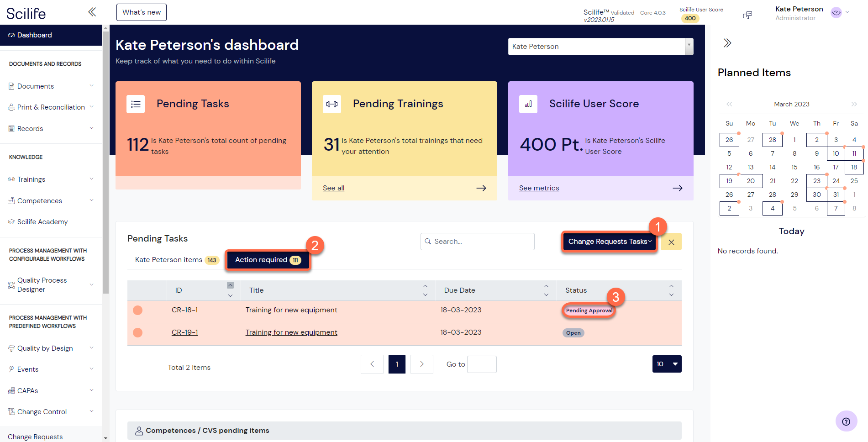The height and width of the screenshot is (442, 868).
Task: Select the Action required tab
Action: pyautogui.click(x=268, y=260)
